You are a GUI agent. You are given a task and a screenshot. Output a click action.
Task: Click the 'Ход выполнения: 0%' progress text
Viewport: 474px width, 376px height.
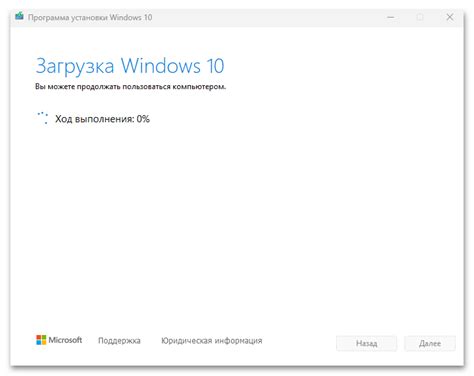[x=102, y=119]
